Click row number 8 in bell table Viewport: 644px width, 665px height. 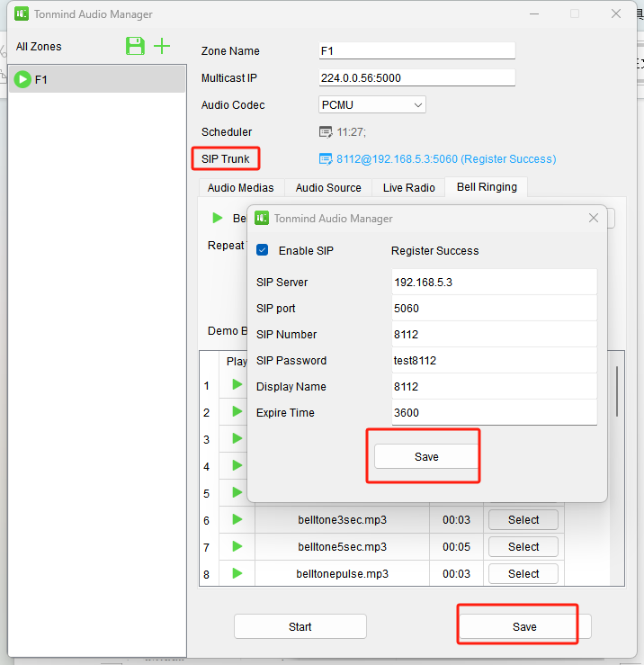coord(207,574)
